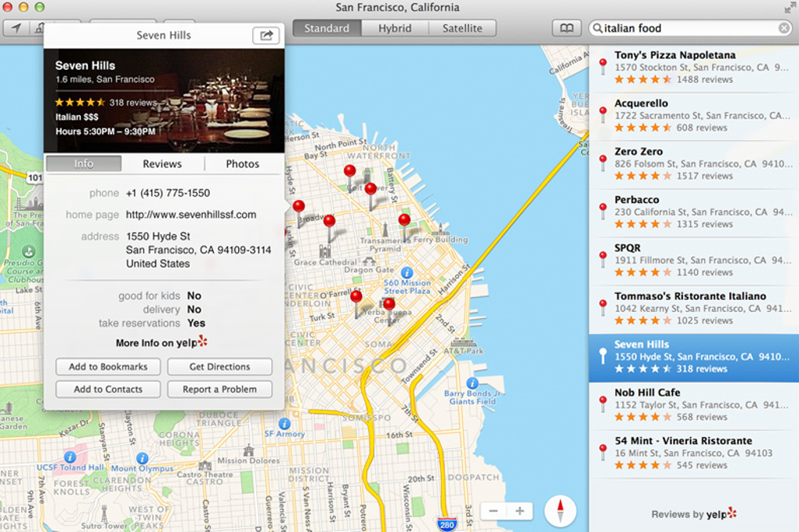Select Tommaso's Ristorante Italiano result

(693, 309)
